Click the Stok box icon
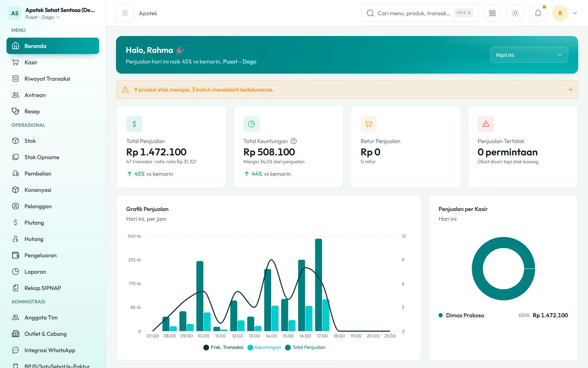Screen dimensions: 588x368 pos(16,141)
